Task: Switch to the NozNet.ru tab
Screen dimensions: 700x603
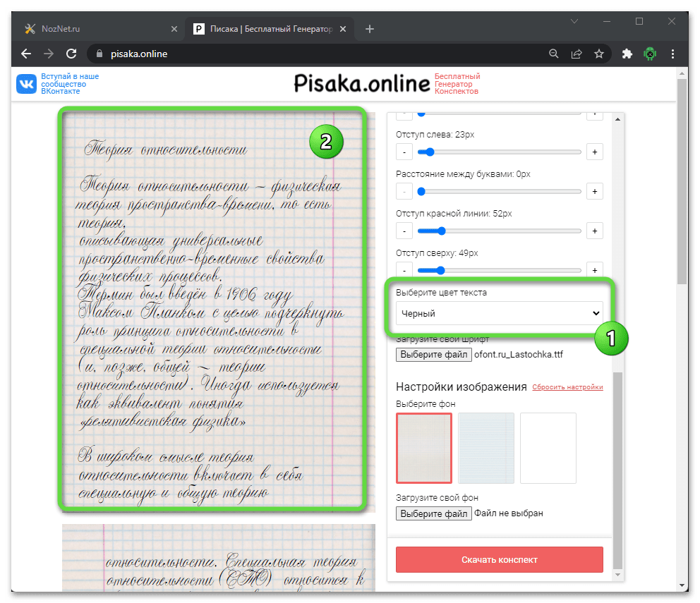Action: click(x=99, y=29)
